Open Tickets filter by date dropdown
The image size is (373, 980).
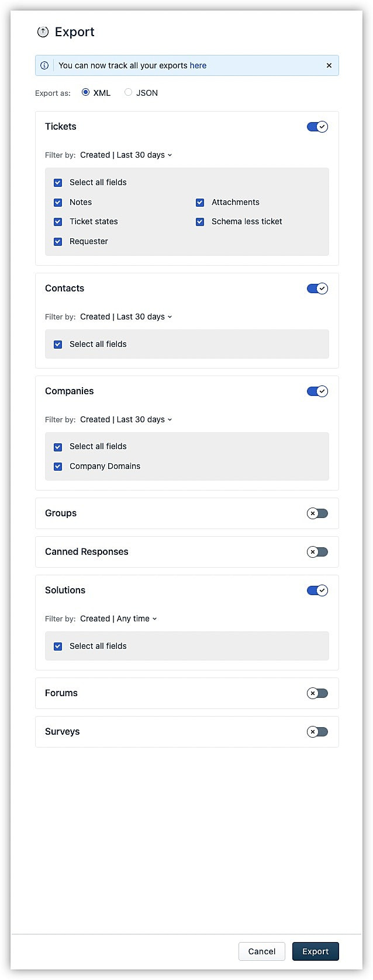(x=126, y=155)
